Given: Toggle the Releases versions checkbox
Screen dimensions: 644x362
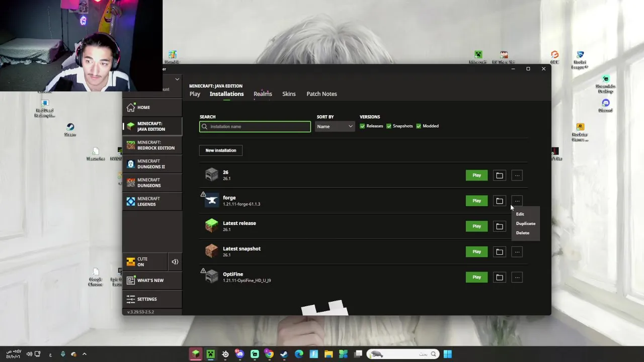Looking at the screenshot, I should [362, 126].
